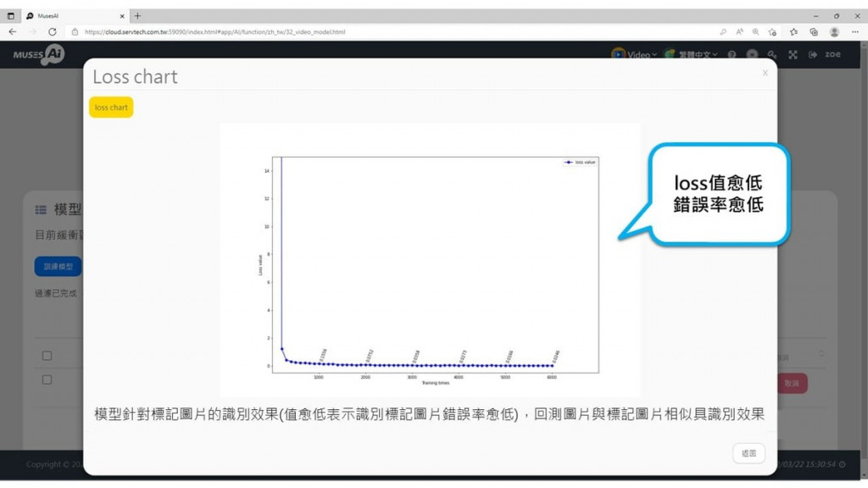Click the zoe username
The width and height of the screenshot is (868, 488).
tap(832, 54)
